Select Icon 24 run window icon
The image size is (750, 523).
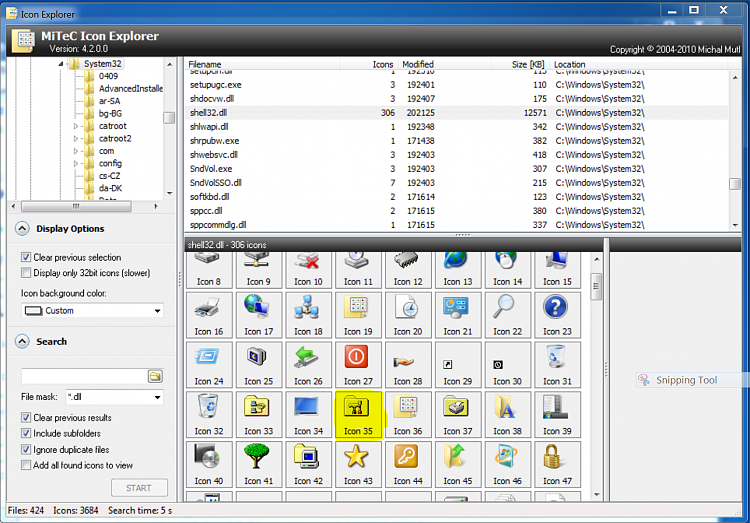point(209,365)
